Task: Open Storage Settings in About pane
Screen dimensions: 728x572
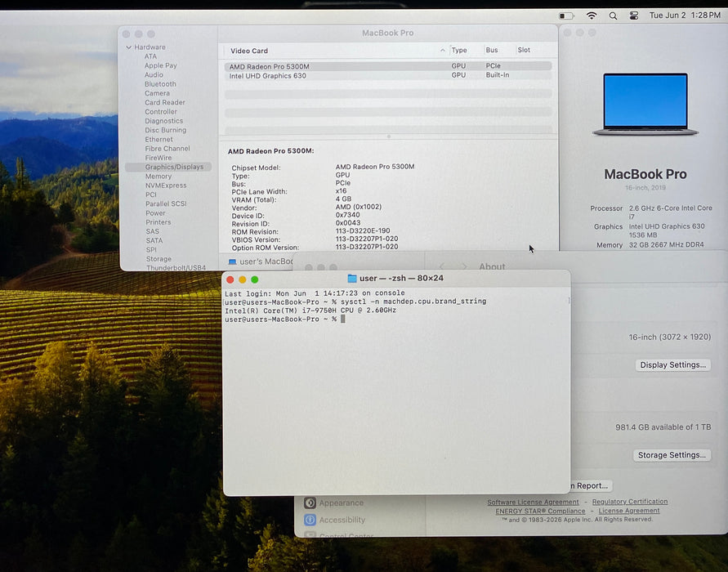Action: (x=672, y=455)
